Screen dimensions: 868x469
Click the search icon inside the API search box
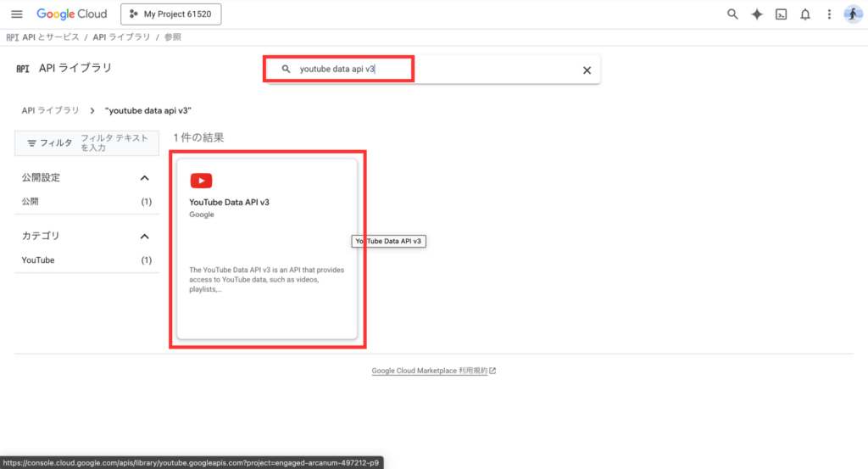point(286,70)
